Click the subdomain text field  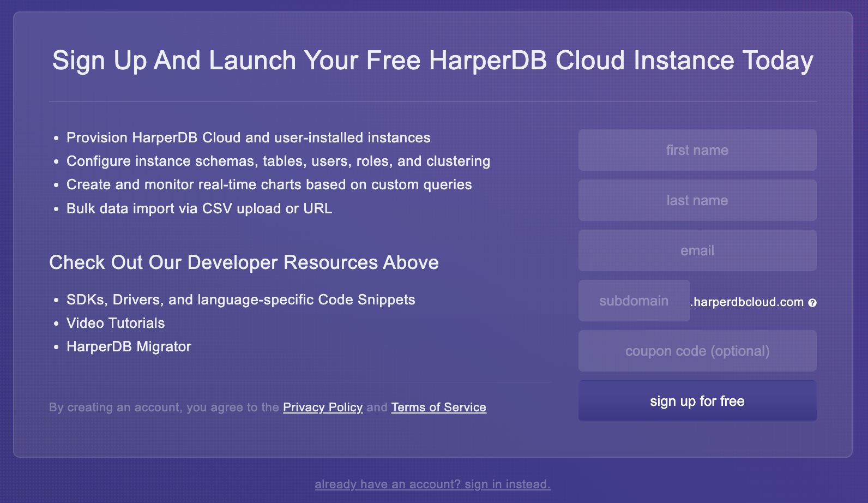[x=634, y=301]
